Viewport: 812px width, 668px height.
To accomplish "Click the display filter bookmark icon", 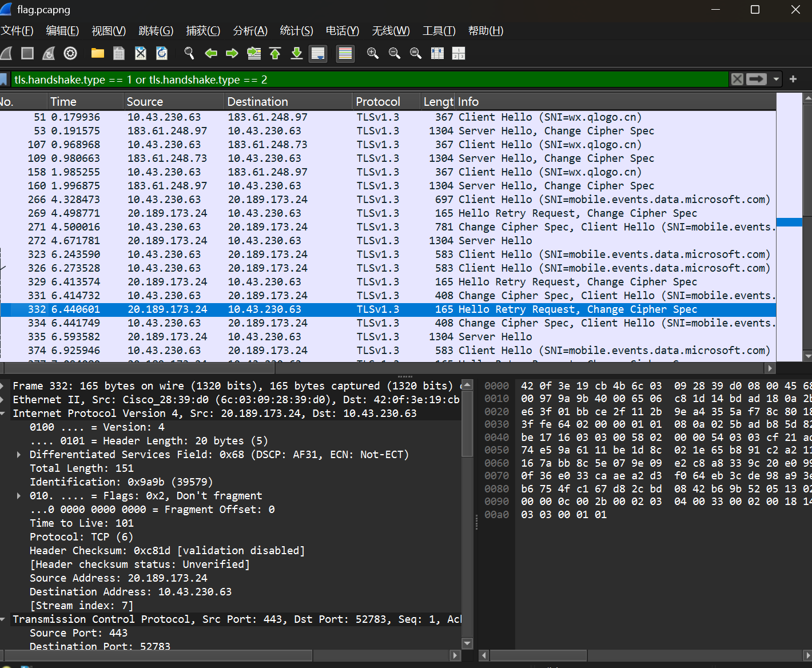I will tap(5, 79).
